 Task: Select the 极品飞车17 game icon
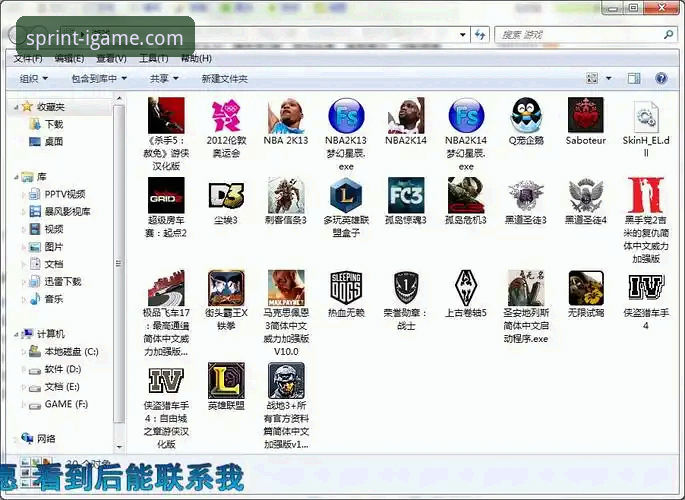tap(166, 288)
